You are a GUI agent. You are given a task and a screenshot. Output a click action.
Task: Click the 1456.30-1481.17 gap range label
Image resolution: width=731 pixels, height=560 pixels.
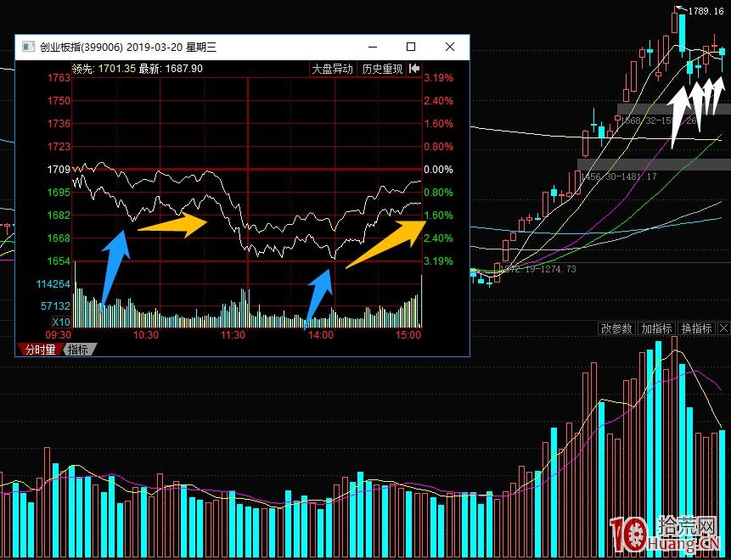pyautogui.click(x=620, y=176)
